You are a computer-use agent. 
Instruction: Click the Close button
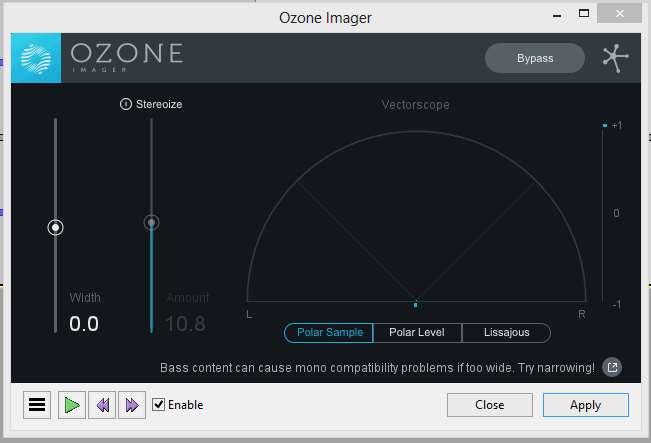490,405
